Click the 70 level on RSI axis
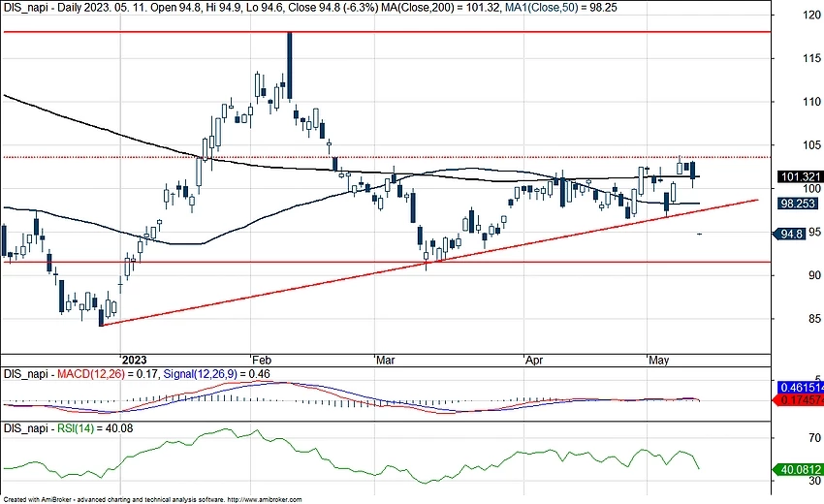 814,438
